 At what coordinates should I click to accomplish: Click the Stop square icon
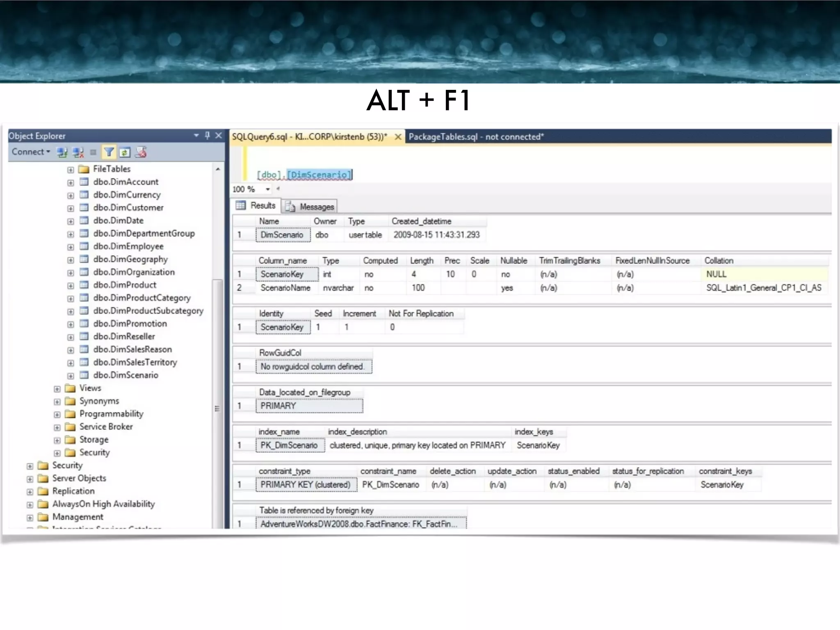tap(93, 153)
